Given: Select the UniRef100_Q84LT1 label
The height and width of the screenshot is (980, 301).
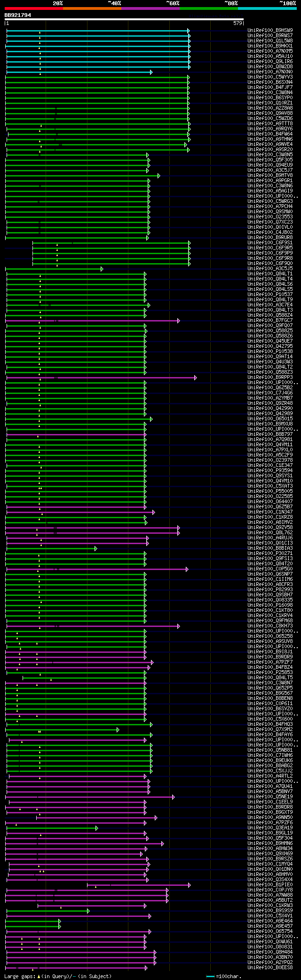Looking at the screenshot, I should (270, 274).
